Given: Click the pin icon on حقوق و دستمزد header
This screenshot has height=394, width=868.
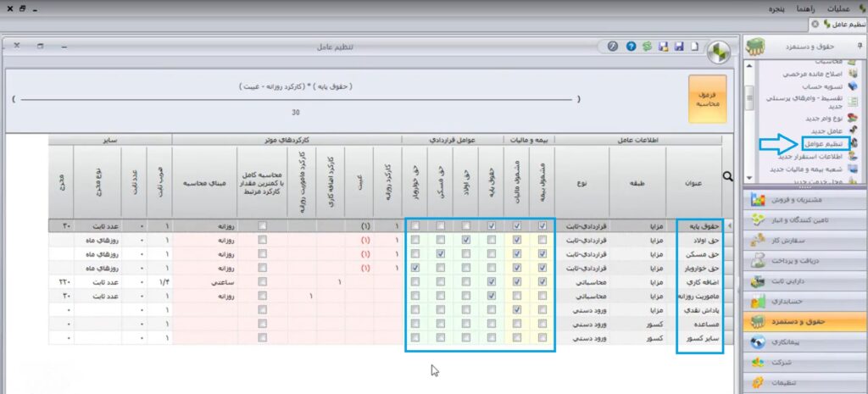Looking at the screenshot, I should (860, 44).
